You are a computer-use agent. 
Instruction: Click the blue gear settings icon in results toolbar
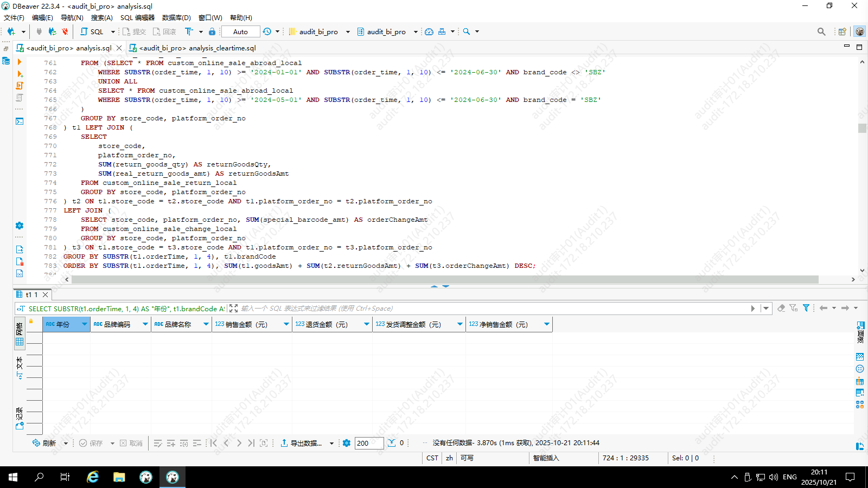click(x=347, y=443)
